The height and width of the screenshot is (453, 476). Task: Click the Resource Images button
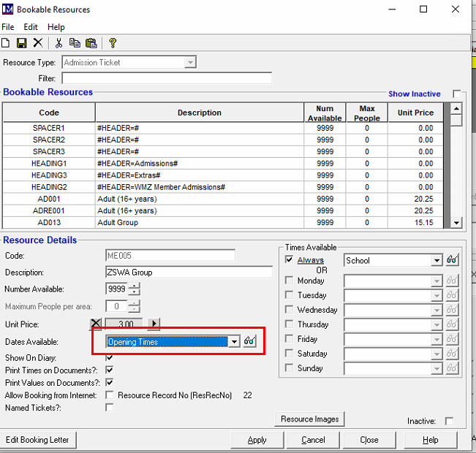(x=309, y=419)
